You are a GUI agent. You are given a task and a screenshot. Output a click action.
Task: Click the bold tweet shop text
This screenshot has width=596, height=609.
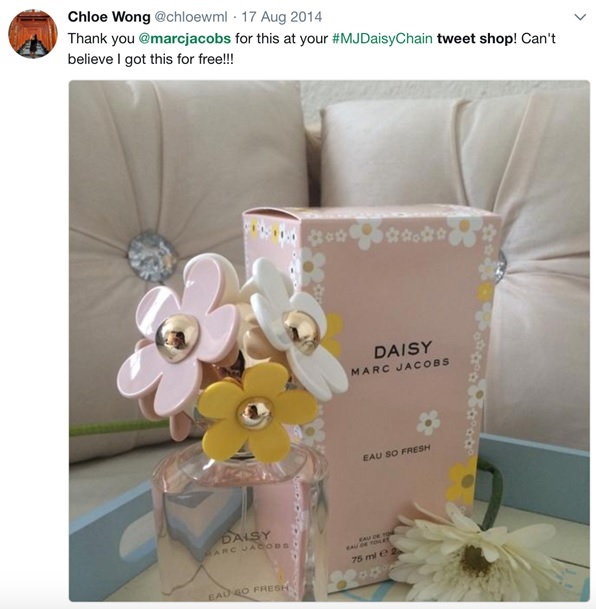pos(476,38)
